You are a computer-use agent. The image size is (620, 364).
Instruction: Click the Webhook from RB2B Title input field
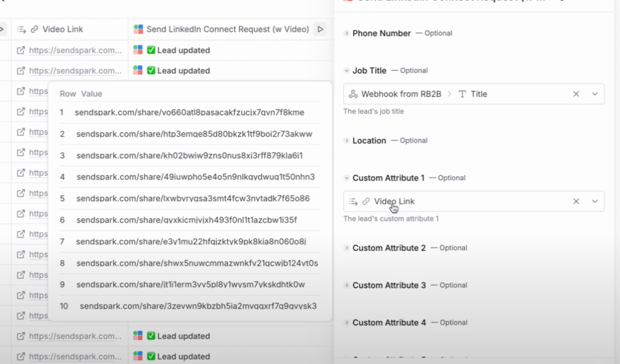[x=474, y=94]
